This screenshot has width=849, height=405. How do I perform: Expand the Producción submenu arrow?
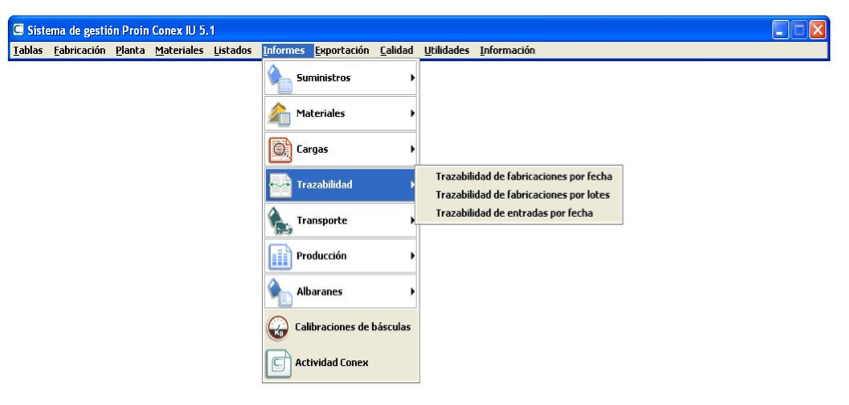(413, 256)
